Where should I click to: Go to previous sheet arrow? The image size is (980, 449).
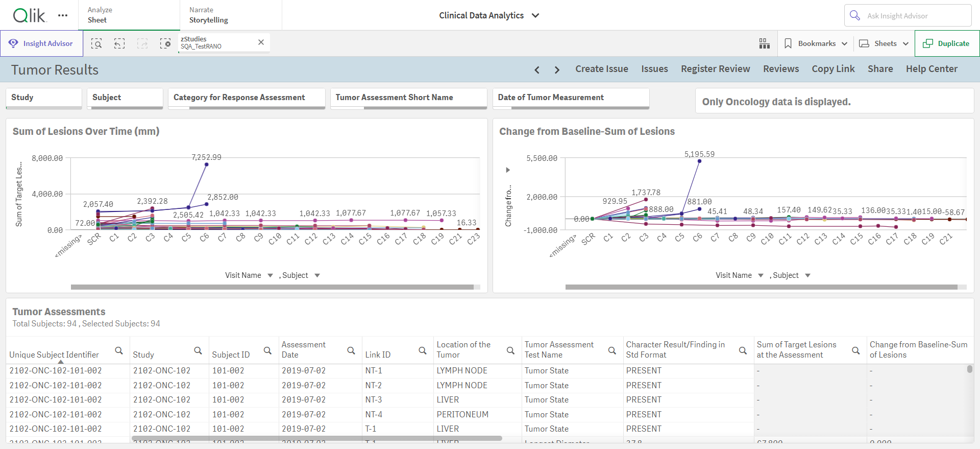(537, 70)
